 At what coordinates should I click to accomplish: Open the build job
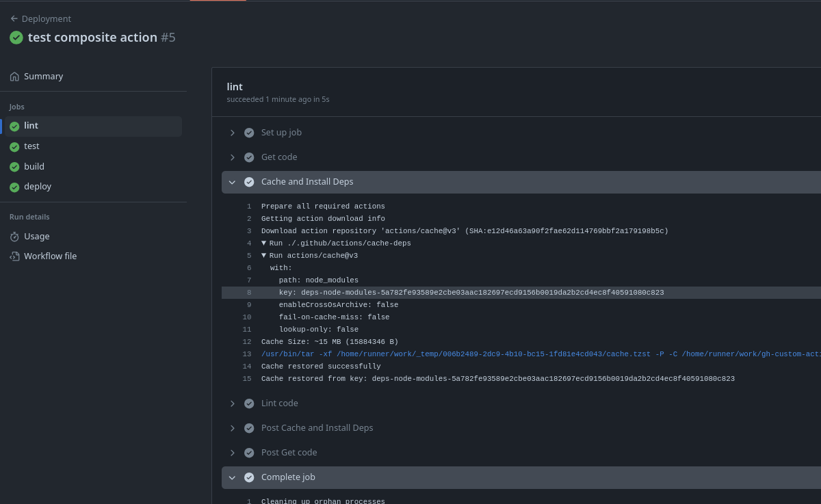tap(34, 167)
